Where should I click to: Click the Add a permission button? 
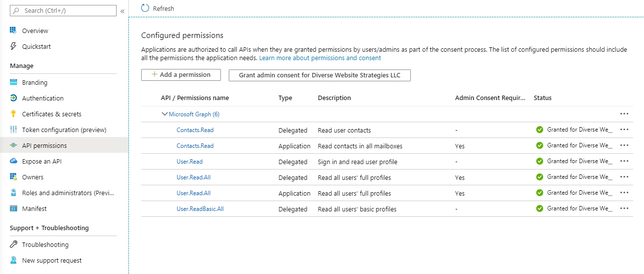tap(181, 75)
